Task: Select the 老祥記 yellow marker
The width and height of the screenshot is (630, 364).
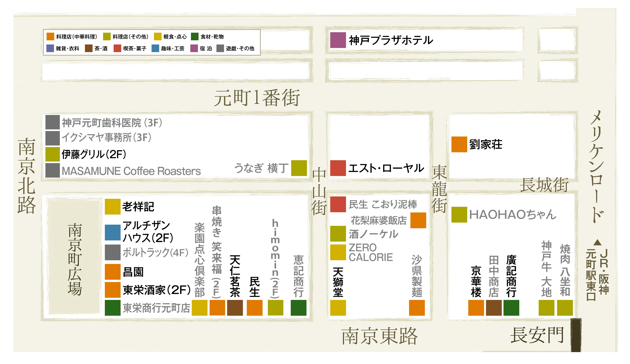Action: coord(112,206)
